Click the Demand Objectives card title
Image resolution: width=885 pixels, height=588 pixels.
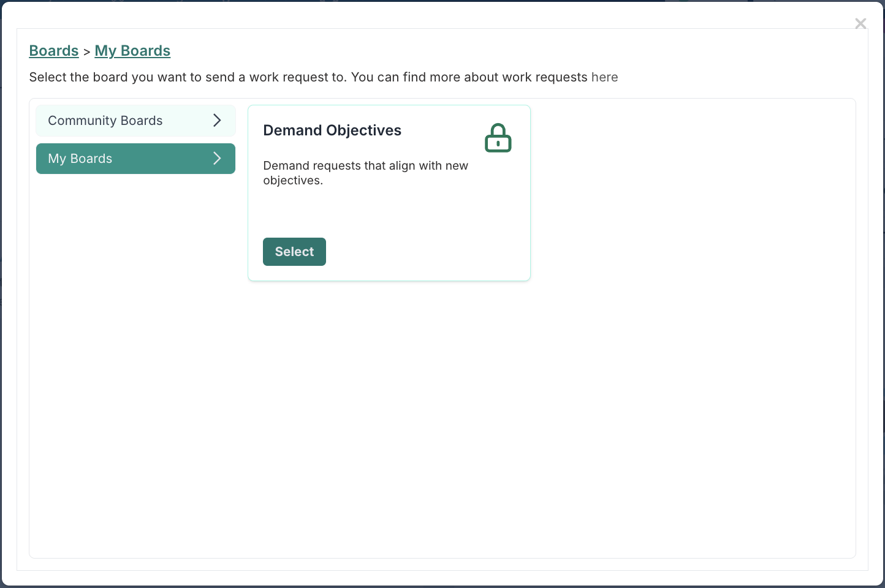pos(332,130)
